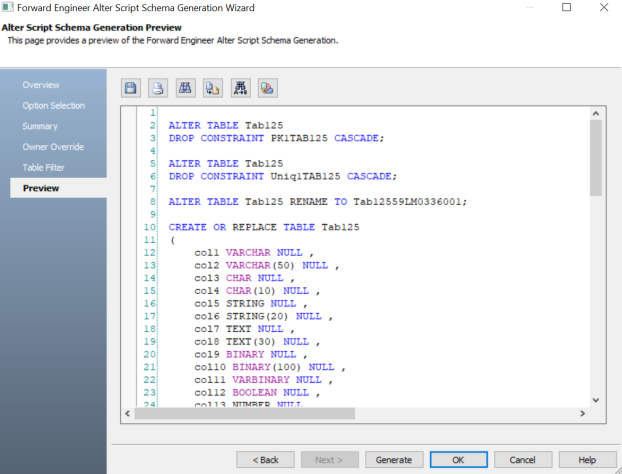Click the copy script documents icon
This screenshot has width=622, height=474.
pos(212,87)
